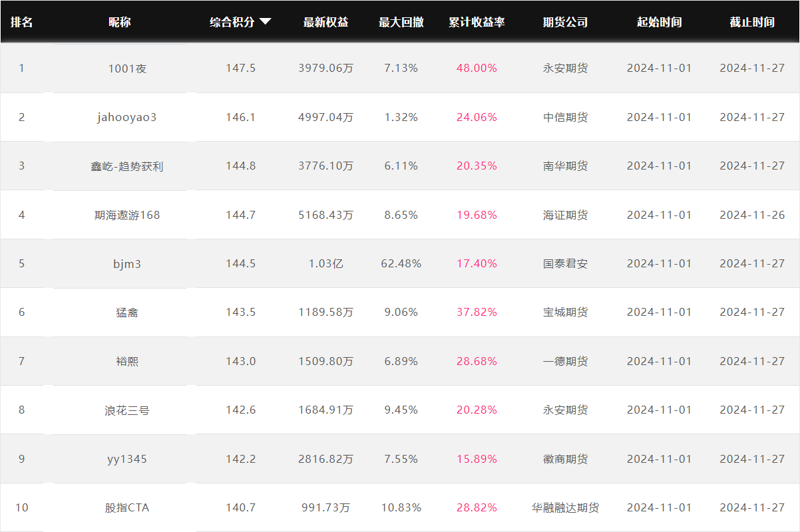This screenshot has width=800, height=532.
Task: Select return rate 24.06%
Action: click(x=477, y=117)
